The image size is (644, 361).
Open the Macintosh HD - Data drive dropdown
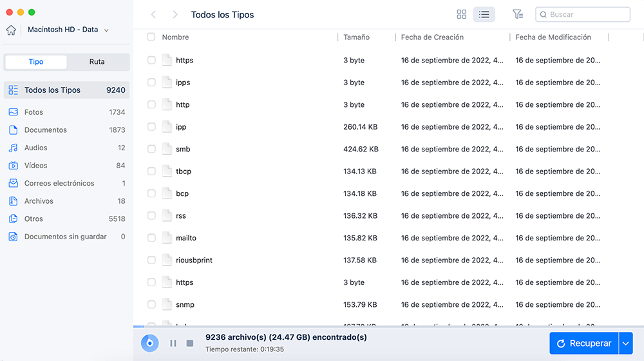(x=68, y=30)
